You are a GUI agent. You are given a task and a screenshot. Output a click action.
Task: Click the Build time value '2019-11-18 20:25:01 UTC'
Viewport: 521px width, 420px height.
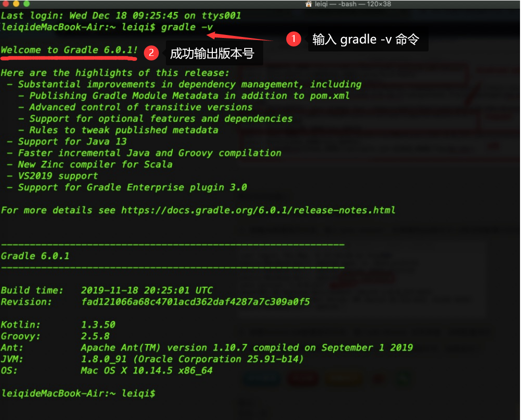point(146,291)
